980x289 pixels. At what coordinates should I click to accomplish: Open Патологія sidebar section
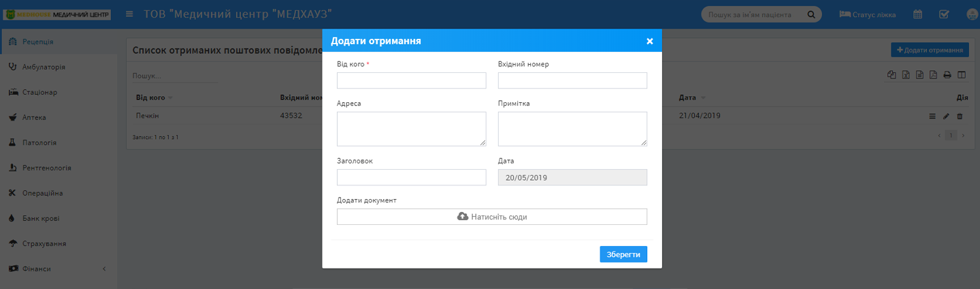(59, 142)
